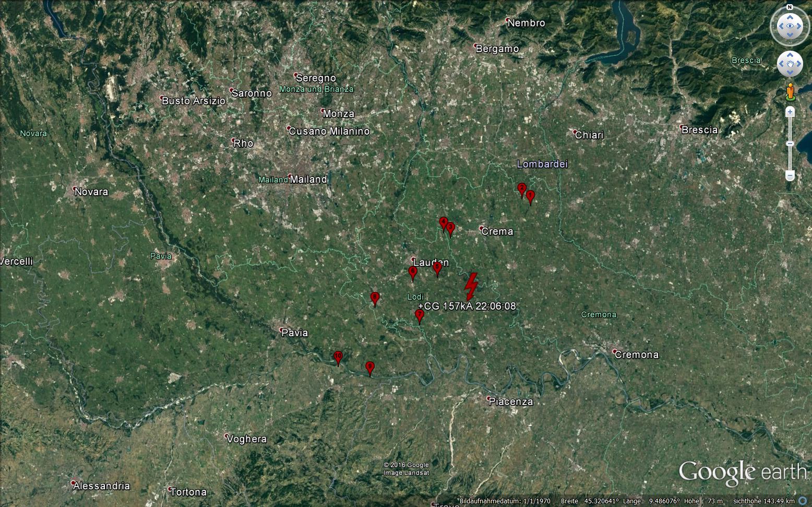Click the Cusano Milanino city label

coord(329,131)
